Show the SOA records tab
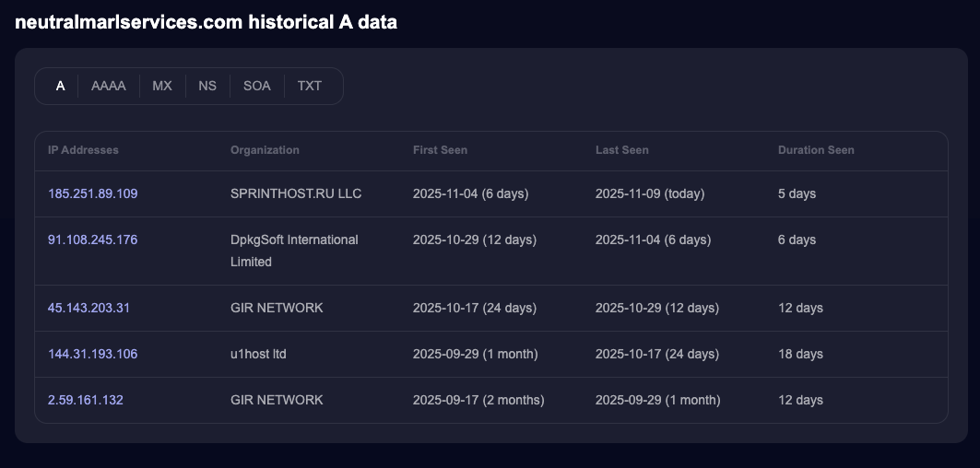Screen dimensions: 980x468 click(257, 86)
